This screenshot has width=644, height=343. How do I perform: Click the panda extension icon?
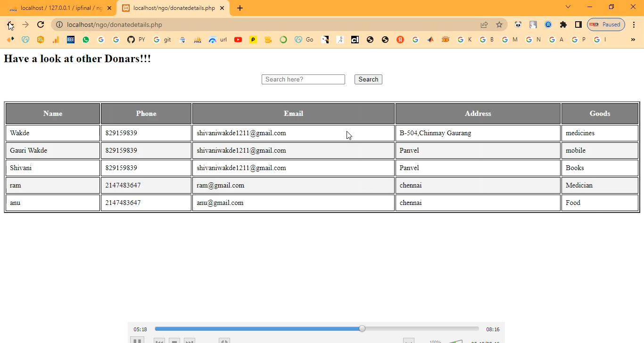[x=518, y=24]
